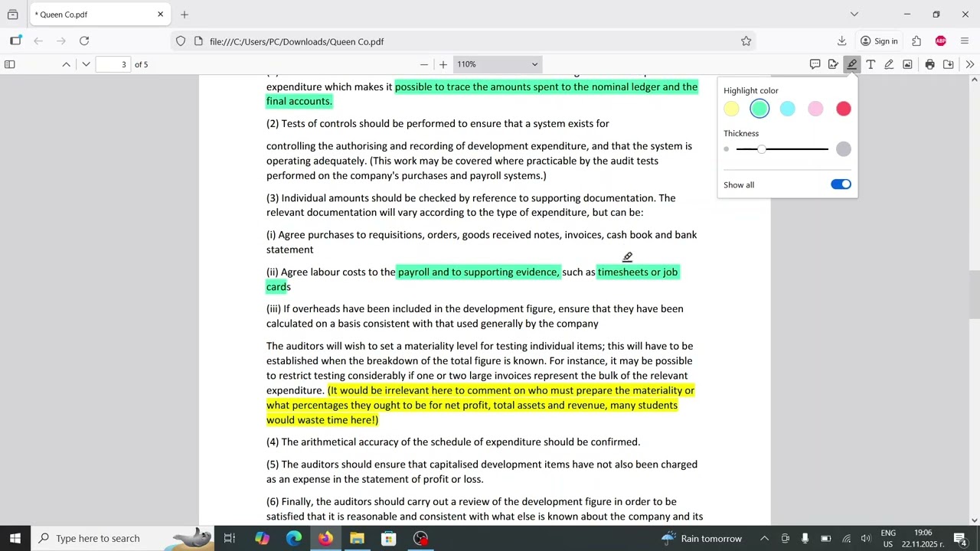The height and width of the screenshot is (551, 980).
Task: Click the highlighted text 'payroll and to supporting evidence,'
Action: point(479,272)
